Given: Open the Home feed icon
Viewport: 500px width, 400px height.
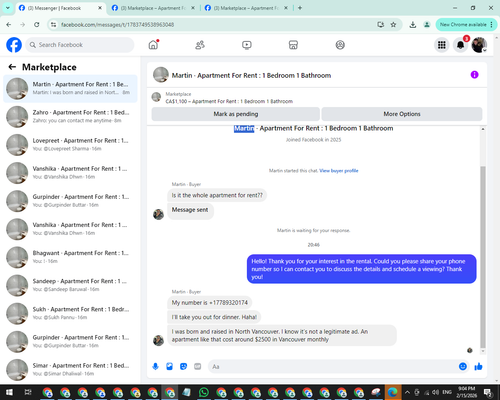Looking at the screenshot, I should click(x=153, y=45).
